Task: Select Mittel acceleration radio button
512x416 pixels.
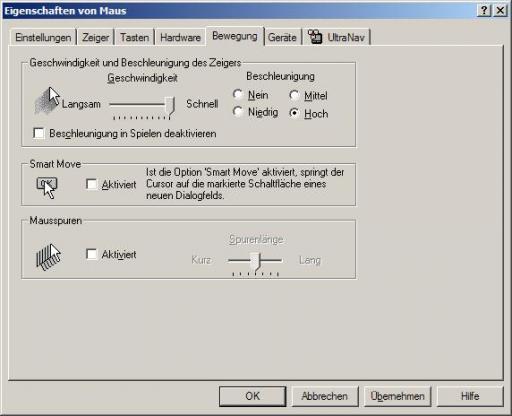Action: click(294, 96)
